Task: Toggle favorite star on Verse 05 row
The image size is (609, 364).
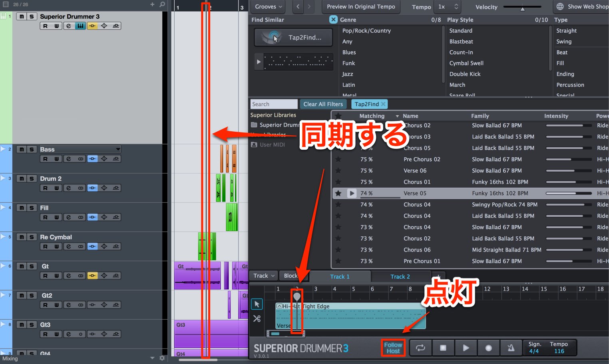Action: pos(338,193)
